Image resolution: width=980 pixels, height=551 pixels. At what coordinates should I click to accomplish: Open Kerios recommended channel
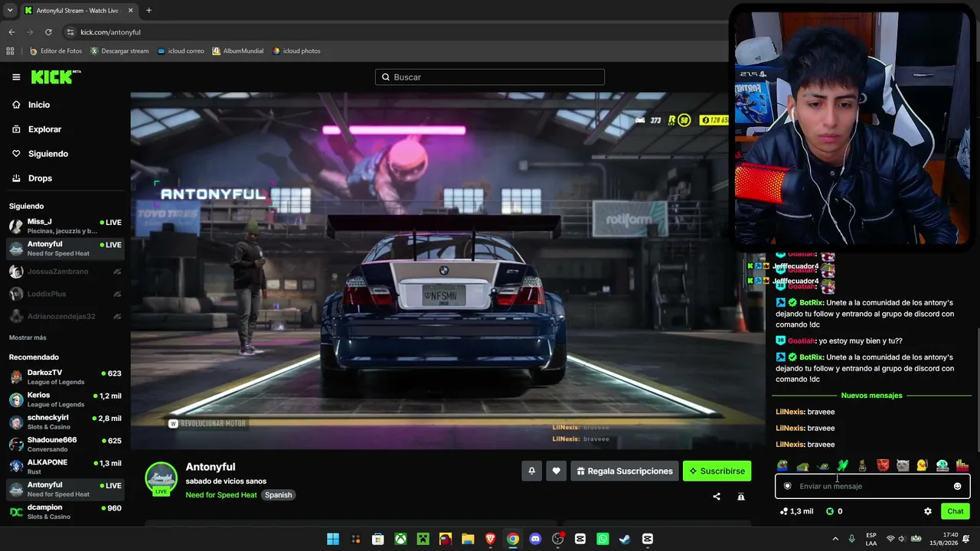tap(65, 399)
